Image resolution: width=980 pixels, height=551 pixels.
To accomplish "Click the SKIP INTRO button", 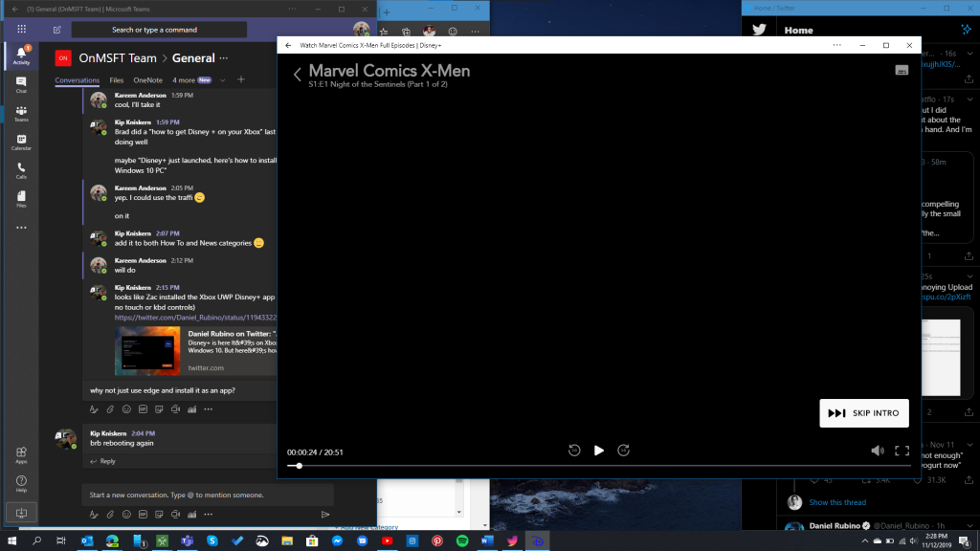I will [x=864, y=413].
